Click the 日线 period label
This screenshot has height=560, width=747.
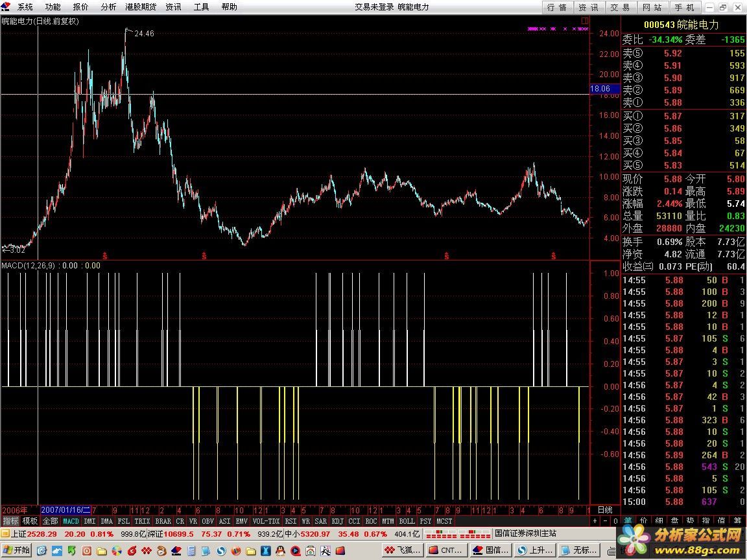pyautogui.click(x=604, y=510)
